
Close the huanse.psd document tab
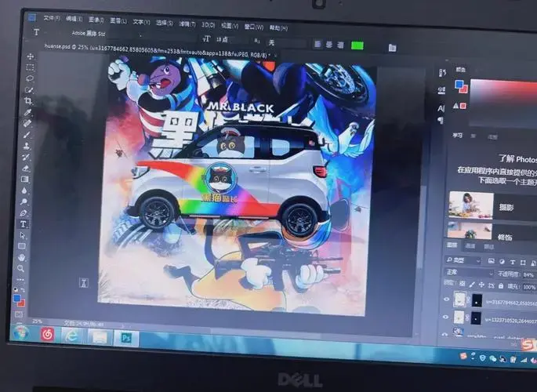(x=275, y=55)
